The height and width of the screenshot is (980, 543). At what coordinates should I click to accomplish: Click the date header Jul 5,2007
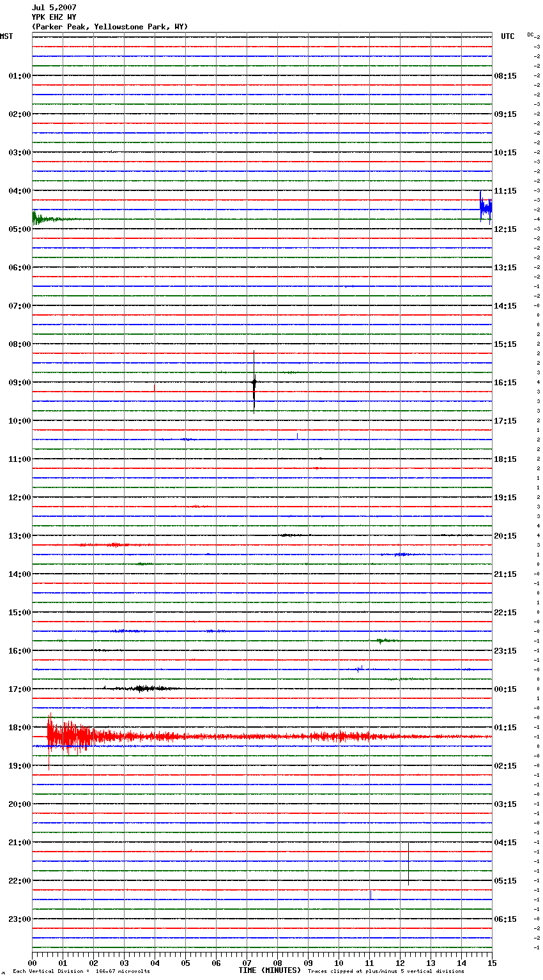coord(54,8)
